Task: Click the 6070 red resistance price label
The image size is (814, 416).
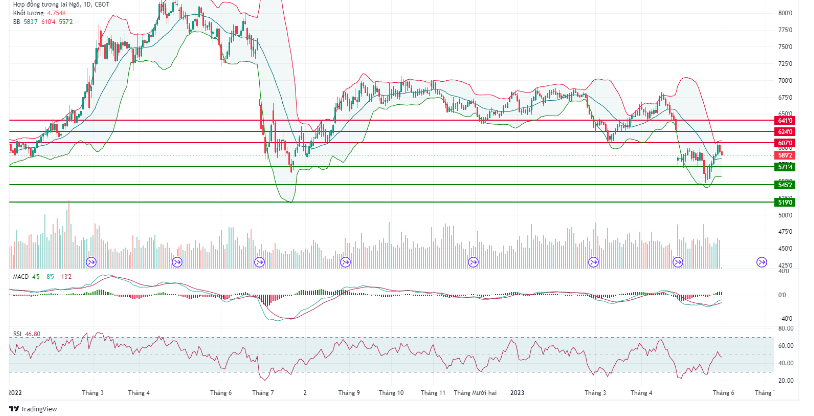Action: point(784,144)
